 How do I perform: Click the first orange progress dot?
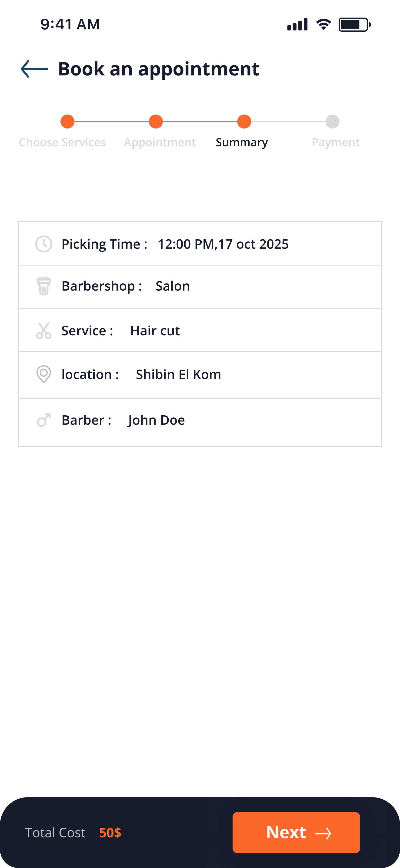click(67, 122)
